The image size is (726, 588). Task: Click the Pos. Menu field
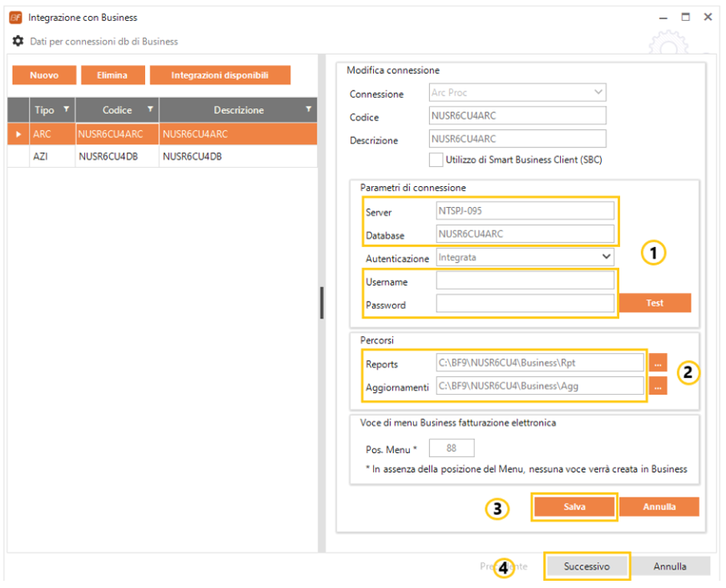[x=452, y=448]
